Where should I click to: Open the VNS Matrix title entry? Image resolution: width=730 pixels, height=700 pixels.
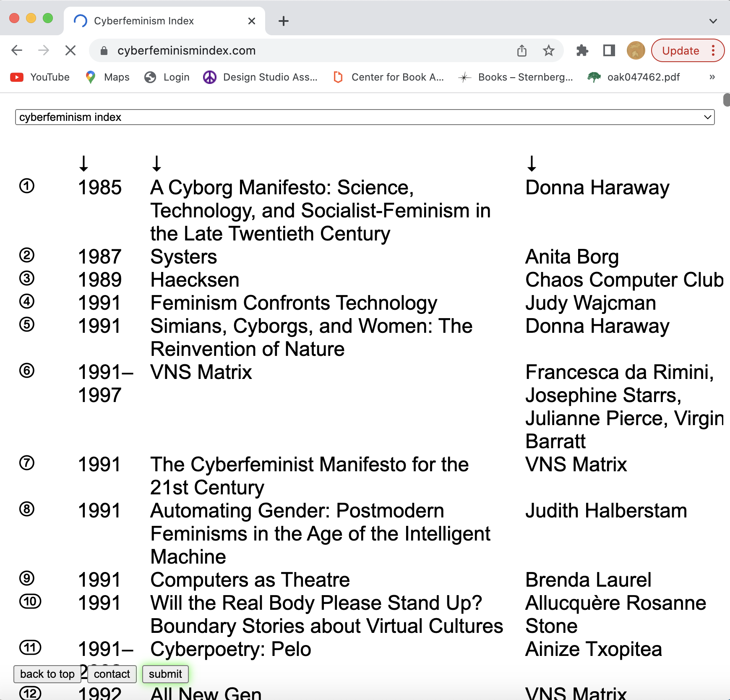point(201,372)
